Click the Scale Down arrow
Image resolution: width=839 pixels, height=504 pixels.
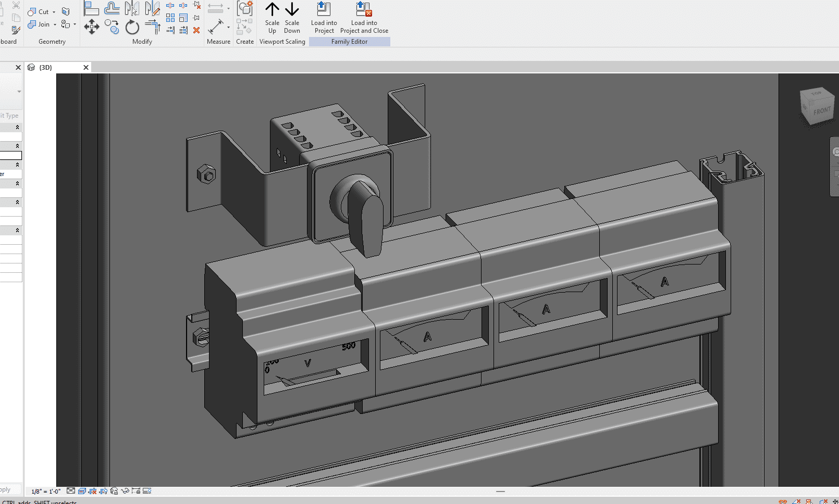pyautogui.click(x=292, y=9)
